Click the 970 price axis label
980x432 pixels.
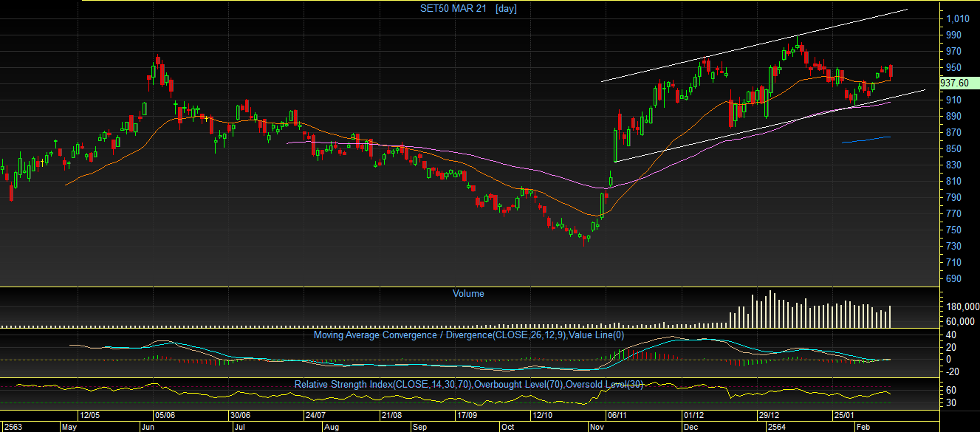pos(953,51)
